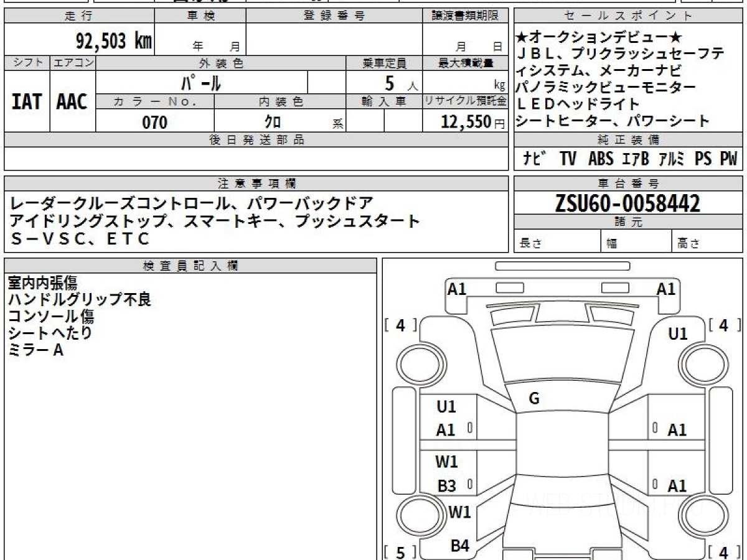The width and height of the screenshot is (747, 560).
Task: Select the 070 color number
Action: (155, 122)
